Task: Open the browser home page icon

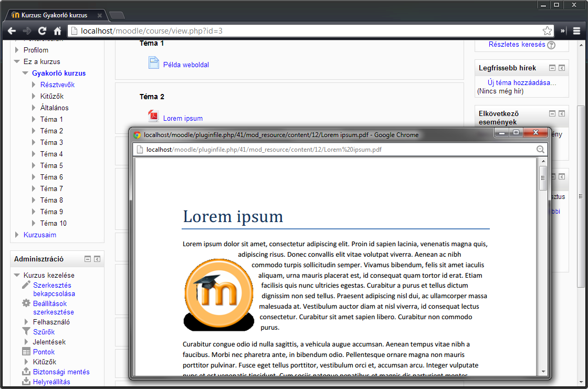Action: pos(57,31)
